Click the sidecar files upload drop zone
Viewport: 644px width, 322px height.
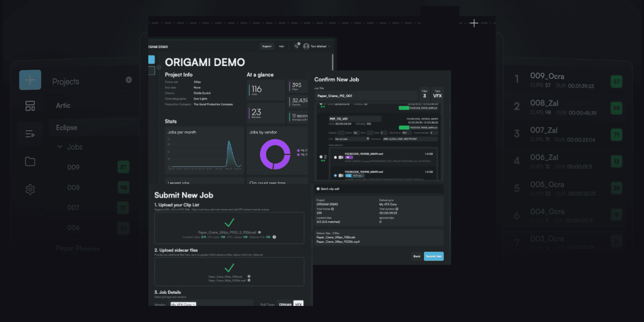coord(229,271)
